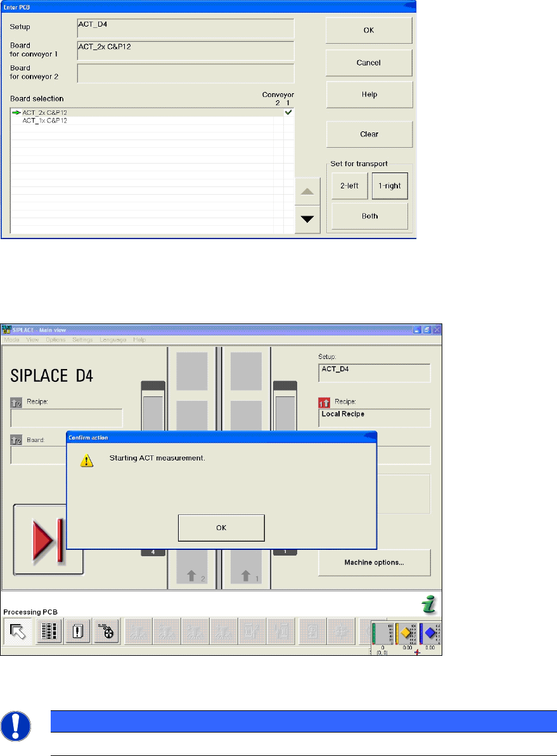Click the conveyor 2 up-arrow lane
Viewport: 557px width, 756px height.
pyautogui.click(x=192, y=567)
